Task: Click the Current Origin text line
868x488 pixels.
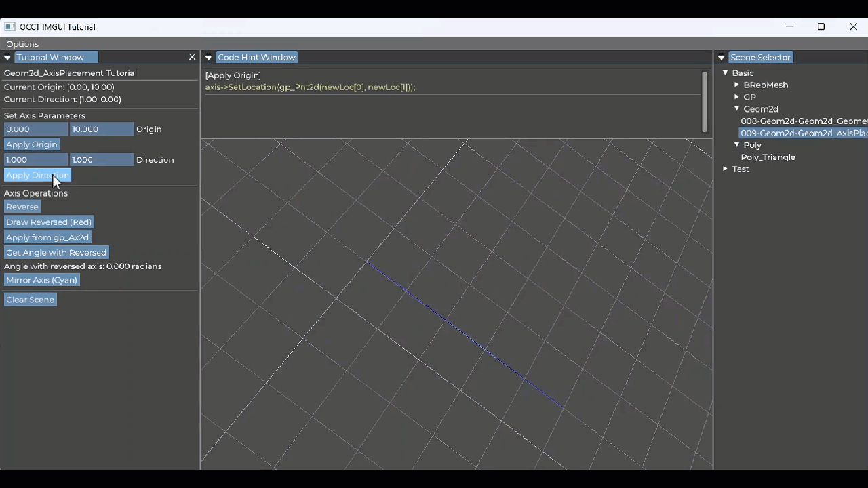Action: 59,87
